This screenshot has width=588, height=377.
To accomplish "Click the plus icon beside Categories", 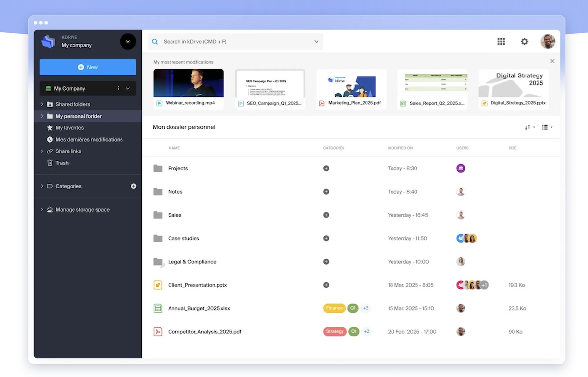I will (134, 186).
